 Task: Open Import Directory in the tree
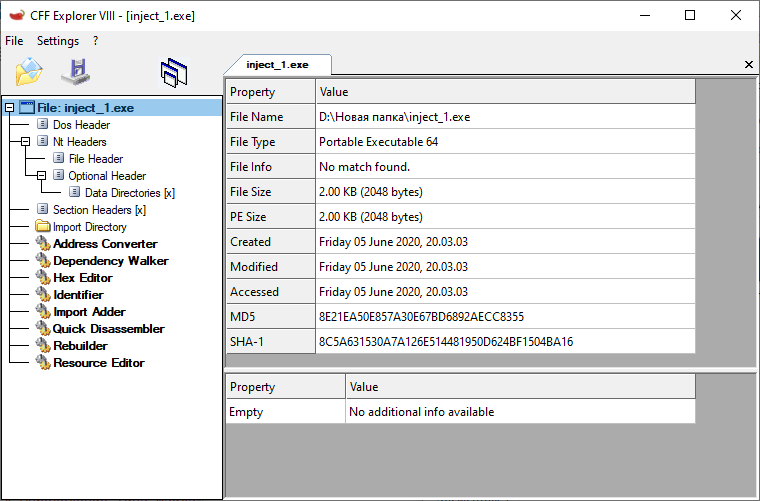coord(90,227)
